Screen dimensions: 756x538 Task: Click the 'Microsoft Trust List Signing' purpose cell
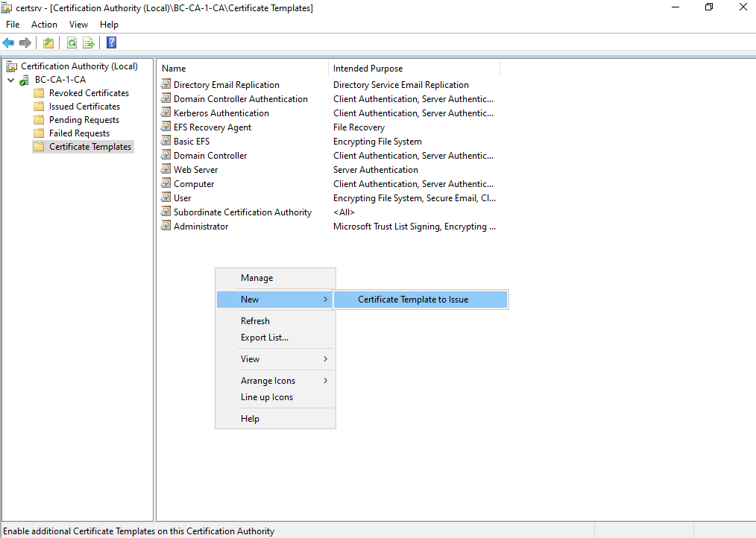pyautogui.click(x=415, y=227)
